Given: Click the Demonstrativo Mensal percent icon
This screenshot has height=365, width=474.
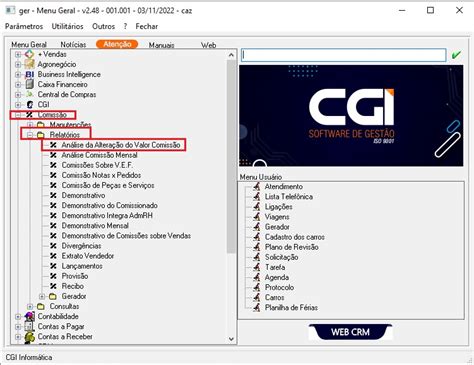Looking at the screenshot, I should click(x=53, y=226).
